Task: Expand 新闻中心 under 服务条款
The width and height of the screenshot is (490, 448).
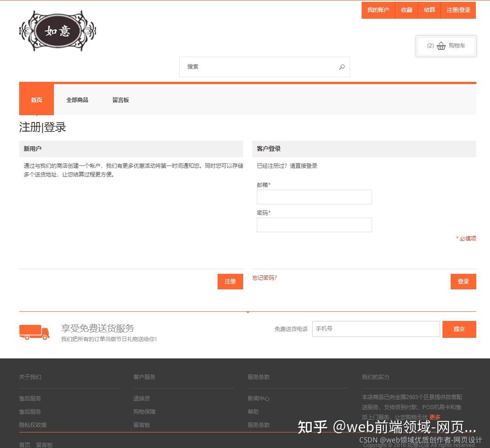Action: tap(259, 398)
